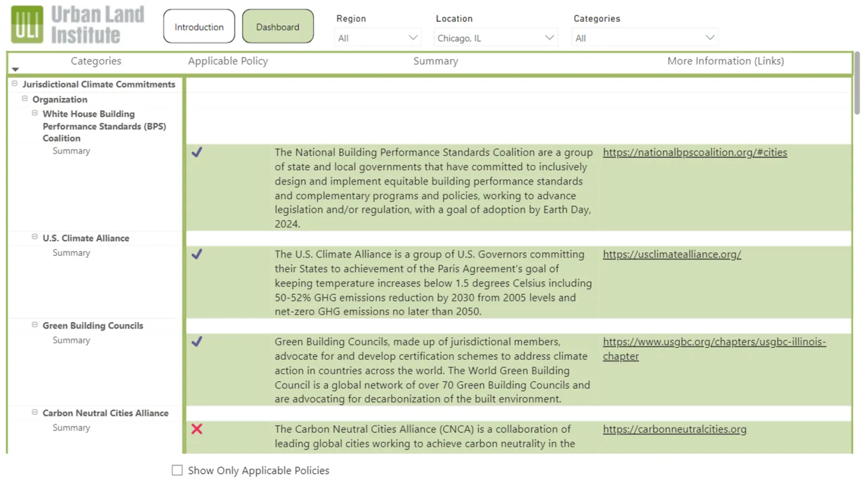This screenshot has height=480, width=868.
Task: Select the Summary row under U.S. Climate Alliance
Action: tap(71, 253)
